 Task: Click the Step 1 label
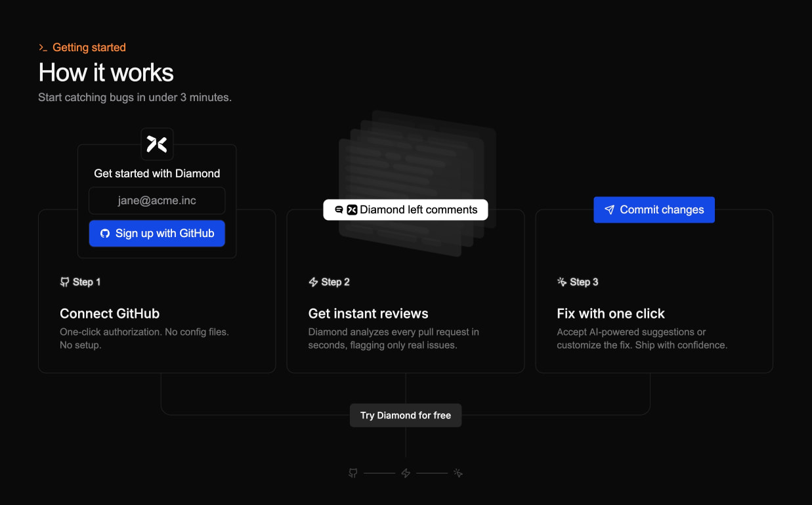click(87, 282)
